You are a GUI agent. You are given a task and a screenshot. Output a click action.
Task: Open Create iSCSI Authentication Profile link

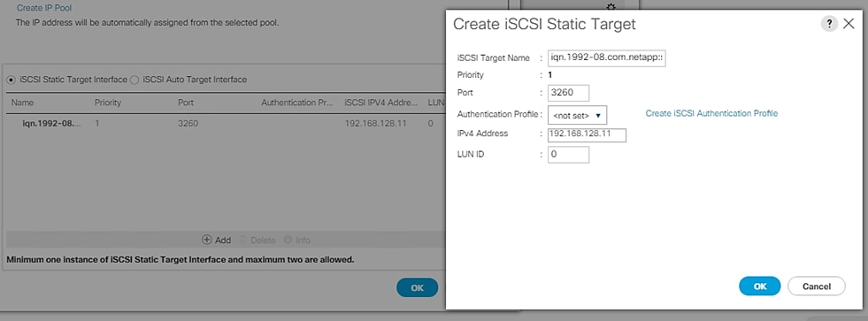coord(711,113)
